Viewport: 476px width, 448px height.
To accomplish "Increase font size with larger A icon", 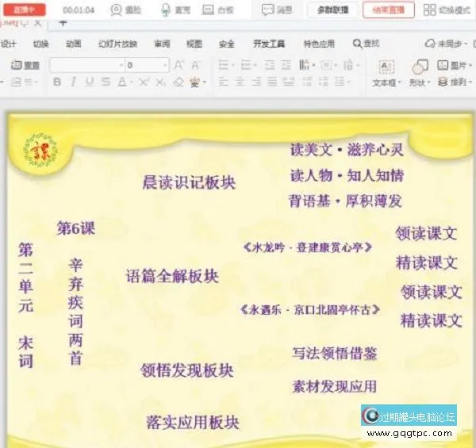I will [x=178, y=65].
